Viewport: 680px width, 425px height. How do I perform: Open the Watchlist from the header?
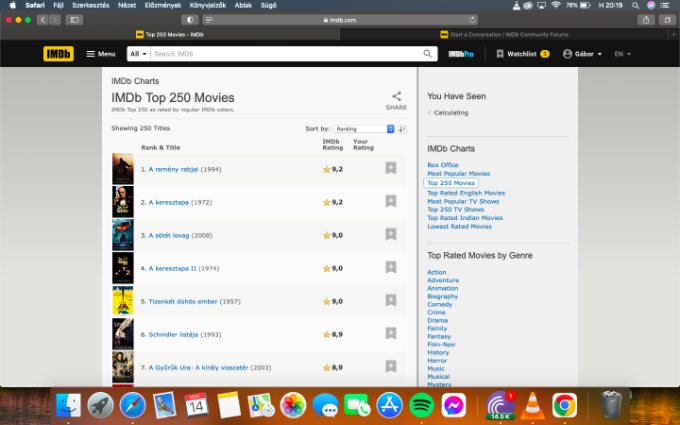point(523,54)
